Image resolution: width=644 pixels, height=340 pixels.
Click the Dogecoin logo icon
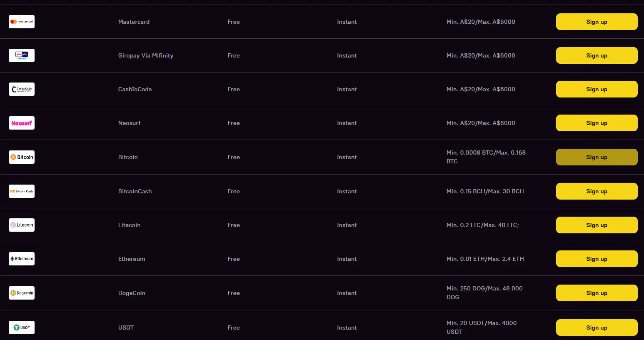click(22, 293)
